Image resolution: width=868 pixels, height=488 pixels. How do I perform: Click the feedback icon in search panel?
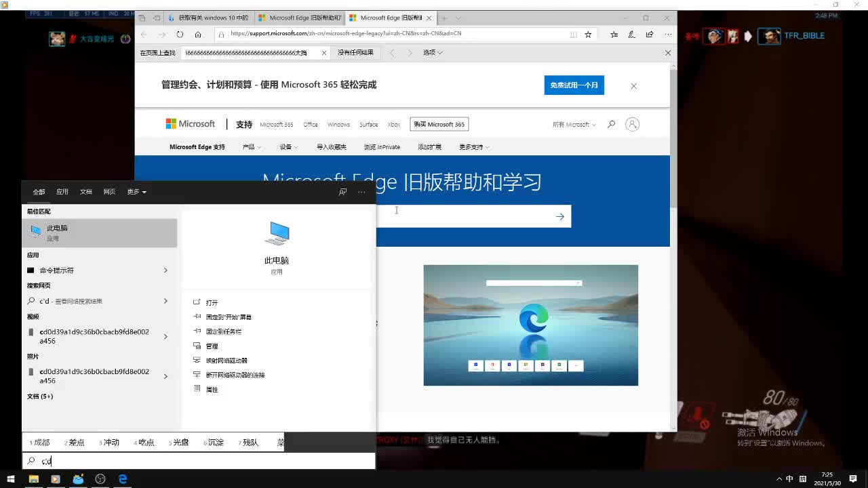(342, 192)
